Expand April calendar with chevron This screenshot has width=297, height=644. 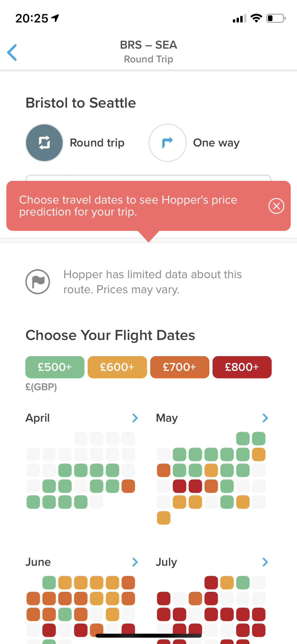coord(135,418)
